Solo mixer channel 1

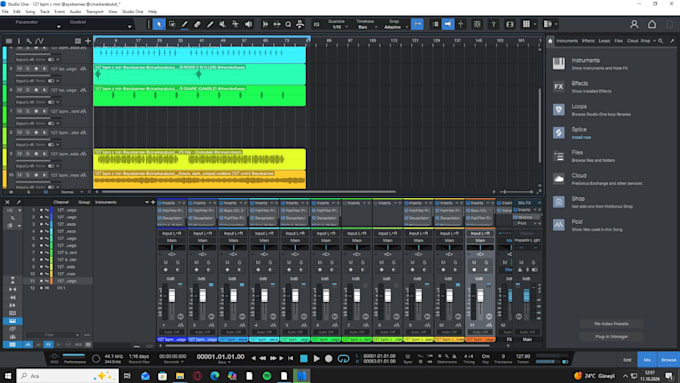pyautogui.click(x=178, y=262)
